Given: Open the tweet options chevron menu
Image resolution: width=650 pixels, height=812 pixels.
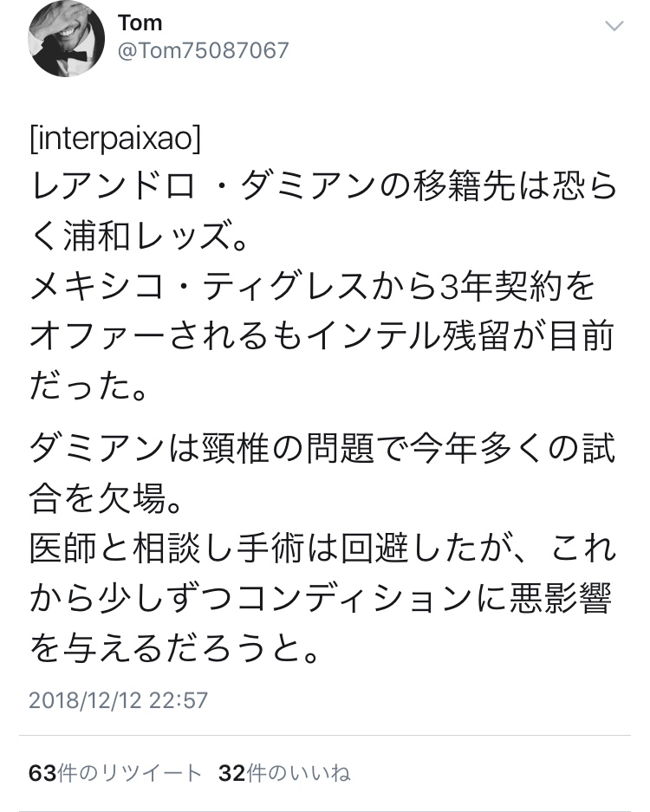Looking at the screenshot, I should [614, 27].
